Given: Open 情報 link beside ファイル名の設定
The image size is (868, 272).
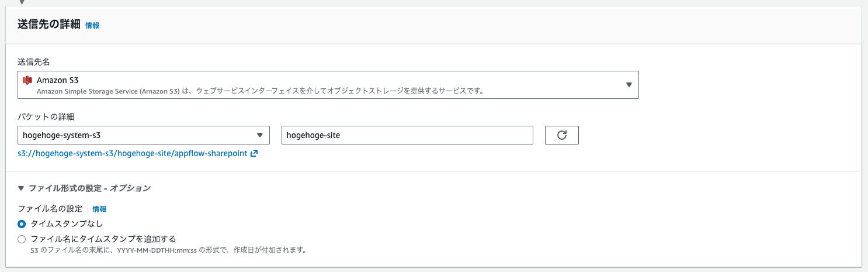Looking at the screenshot, I should [99, 209].
